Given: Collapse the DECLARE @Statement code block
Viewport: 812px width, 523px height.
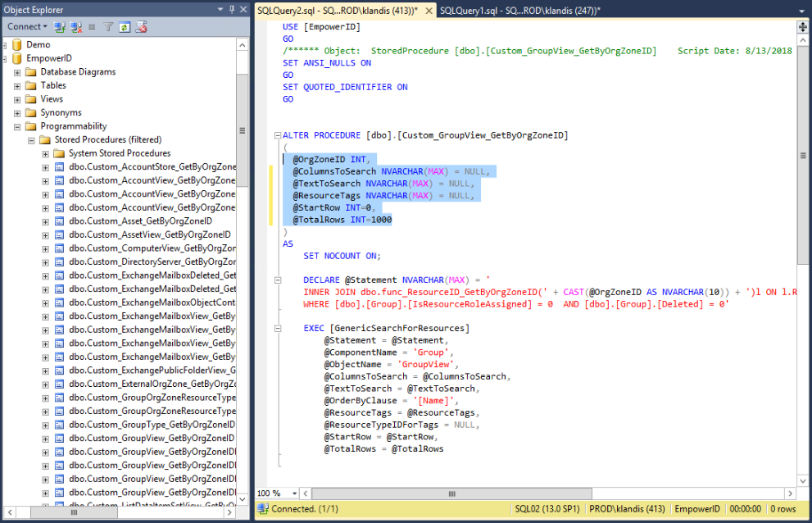Looking at the screenshot, I should pos(278,280).
